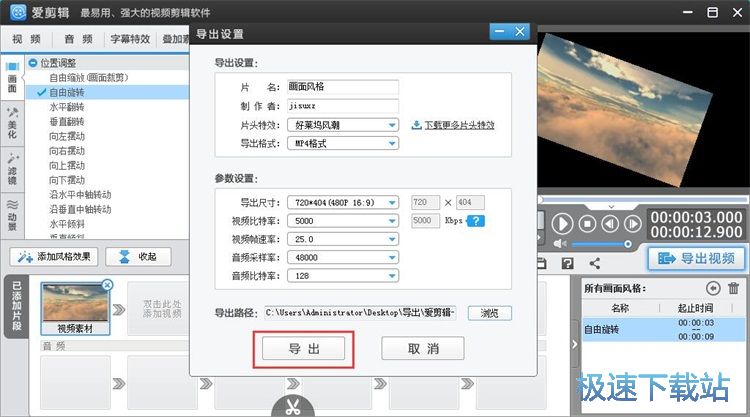Image resolution: width=750 pixels, height=417 pixels.
Task: Click the 爱剪辑 app logo icon
Action: 18,12
